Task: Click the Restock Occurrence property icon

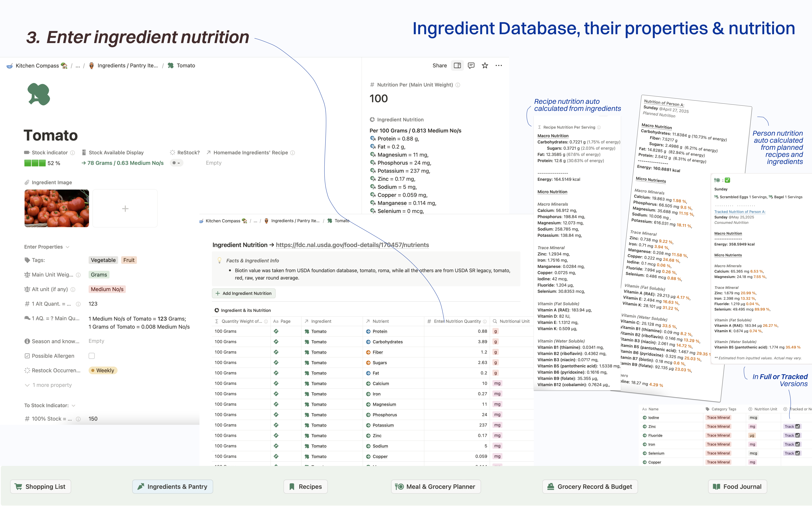Action: 27,371
